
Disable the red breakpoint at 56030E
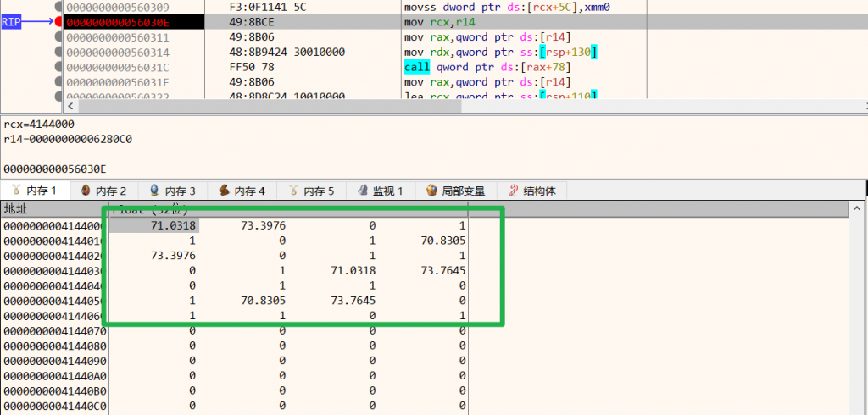pyautogui.click(x=58, y=22)
